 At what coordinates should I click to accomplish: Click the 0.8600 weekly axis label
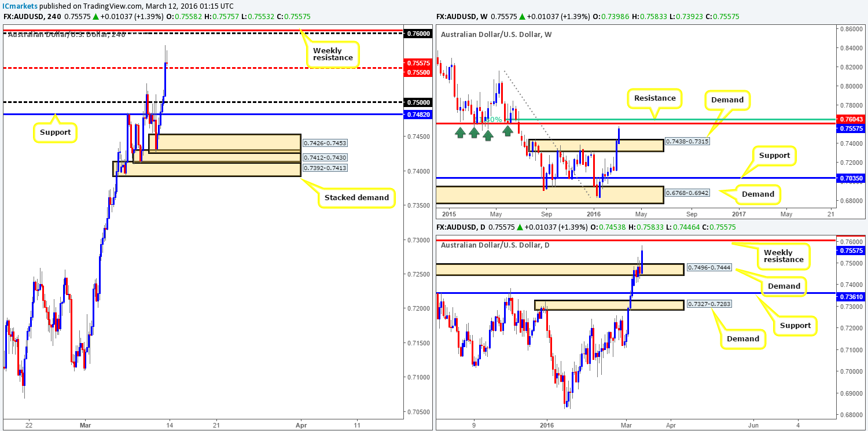[850, 28]
